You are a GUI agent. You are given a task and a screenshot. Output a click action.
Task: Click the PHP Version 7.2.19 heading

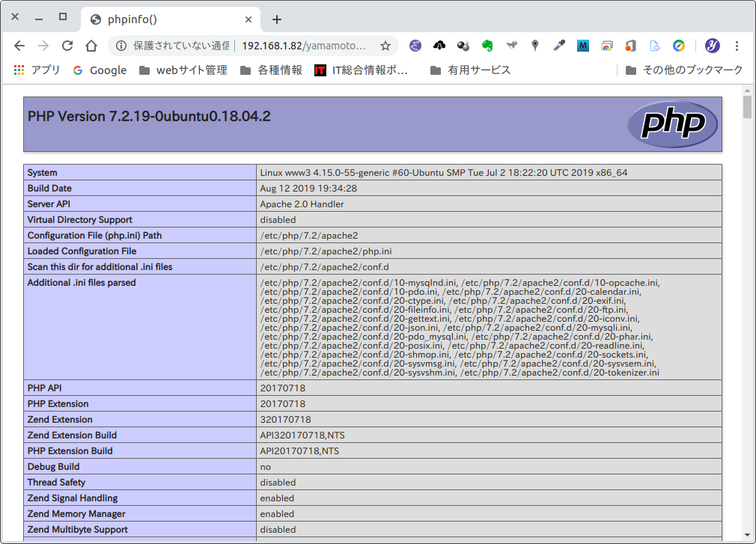pyautogui.click(x=149, y=116)
